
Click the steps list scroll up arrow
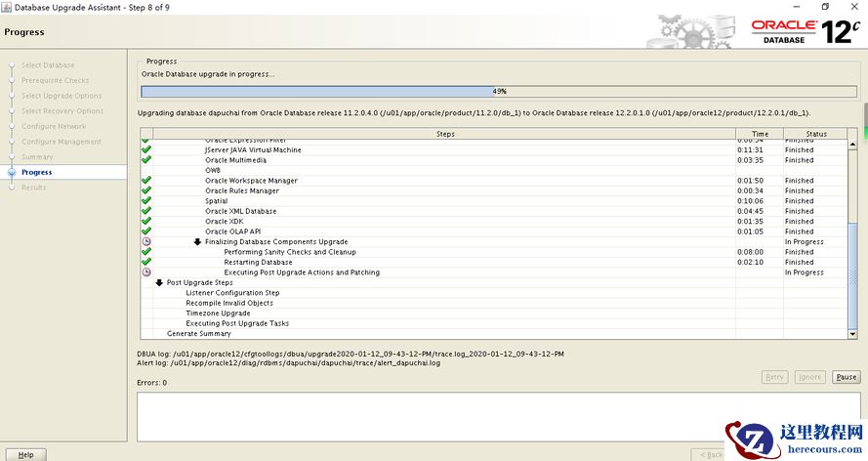[x=852, y=145]
